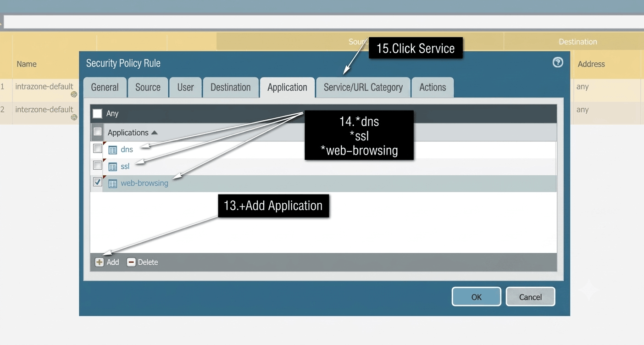Go to the Actions tab
644x345 pixels.
tap(433, 87)
